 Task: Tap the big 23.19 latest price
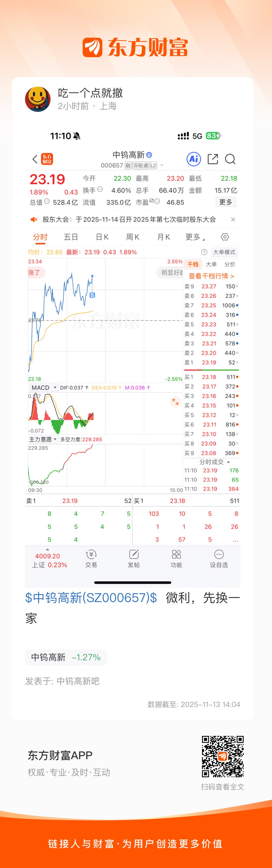(47, 179)
